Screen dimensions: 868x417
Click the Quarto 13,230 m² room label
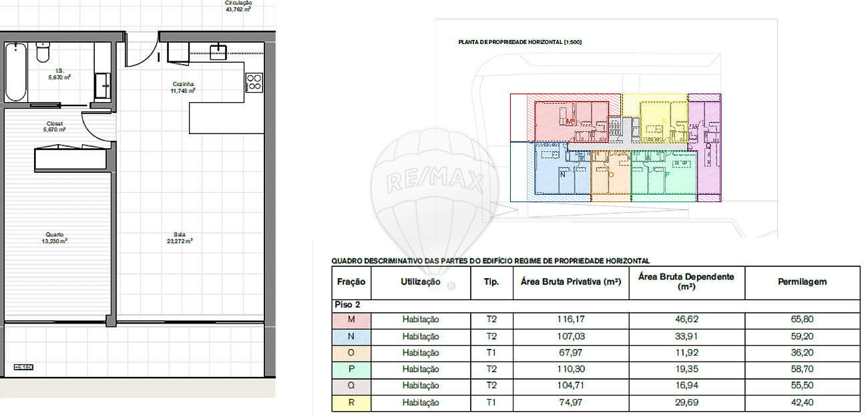(x=55, y=238)
